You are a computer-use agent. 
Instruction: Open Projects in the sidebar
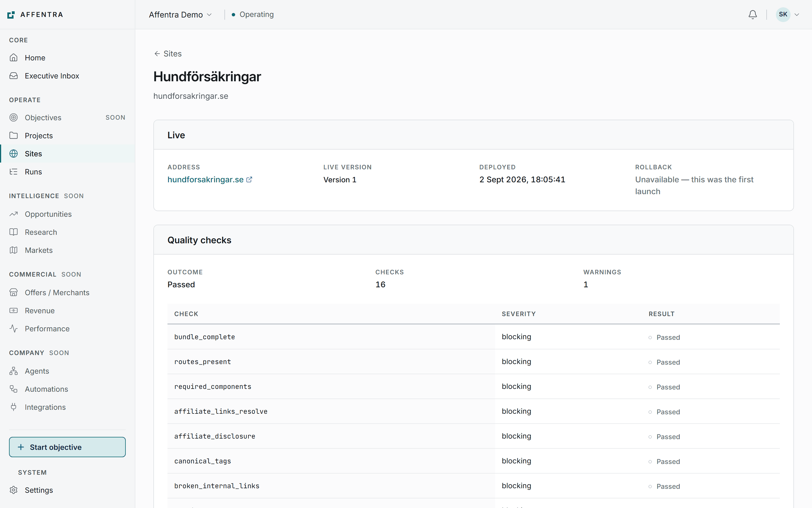[x=67, y=135]
